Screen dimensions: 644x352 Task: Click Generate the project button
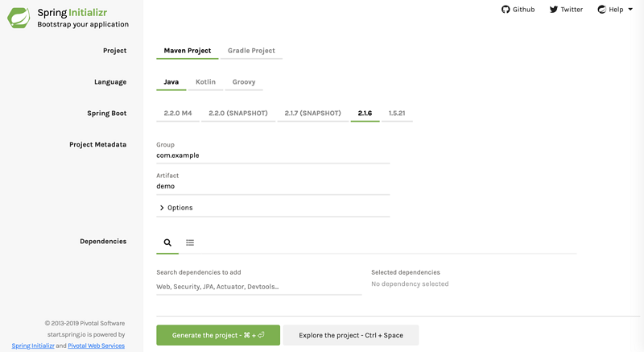218,335
